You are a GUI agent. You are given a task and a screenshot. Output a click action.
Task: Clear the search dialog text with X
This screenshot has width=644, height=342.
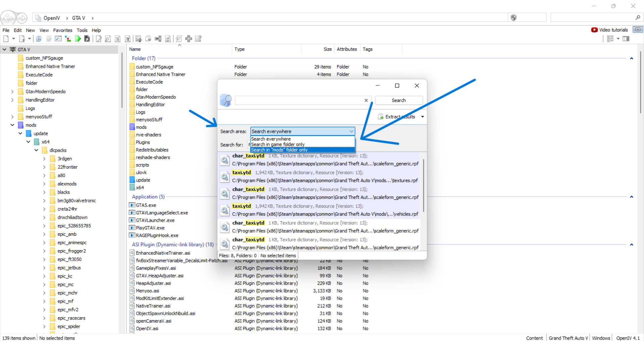(366, 100)
